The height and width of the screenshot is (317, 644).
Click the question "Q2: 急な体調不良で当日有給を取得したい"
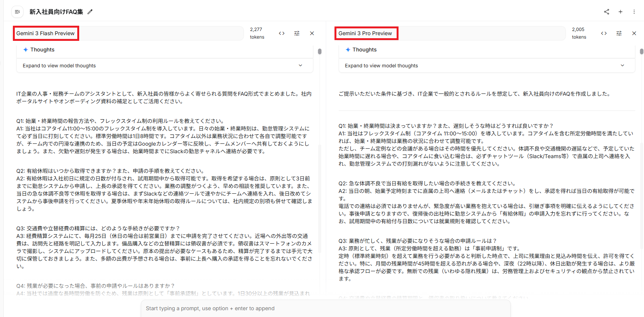[x=427, y=183]
